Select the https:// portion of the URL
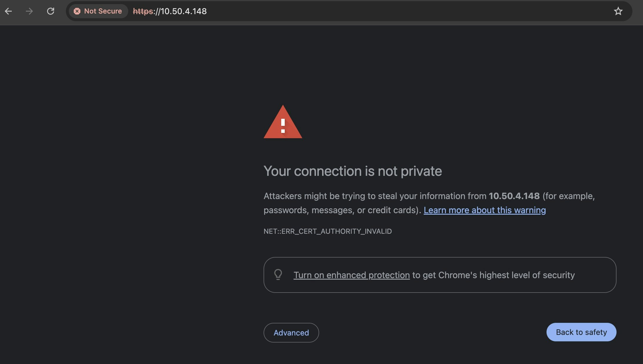The width and height of the screenshot is (643, 364). coord(143,11)
